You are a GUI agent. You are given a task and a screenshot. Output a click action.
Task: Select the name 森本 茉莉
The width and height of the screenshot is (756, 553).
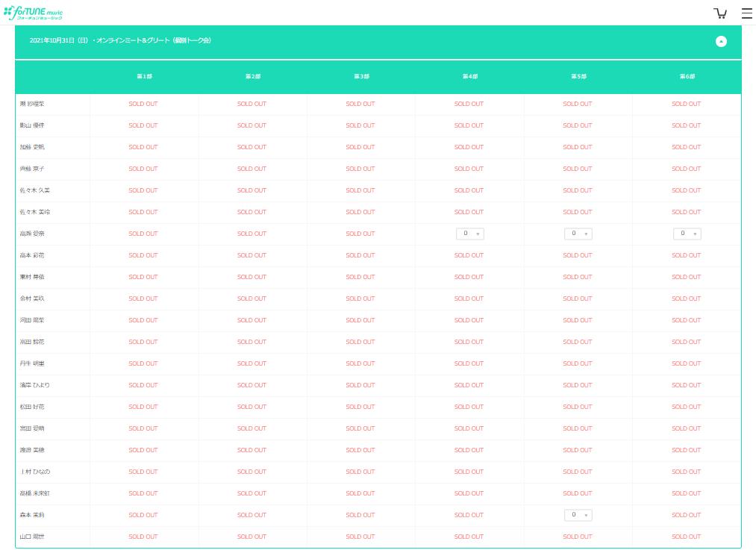tap(32, 516)
